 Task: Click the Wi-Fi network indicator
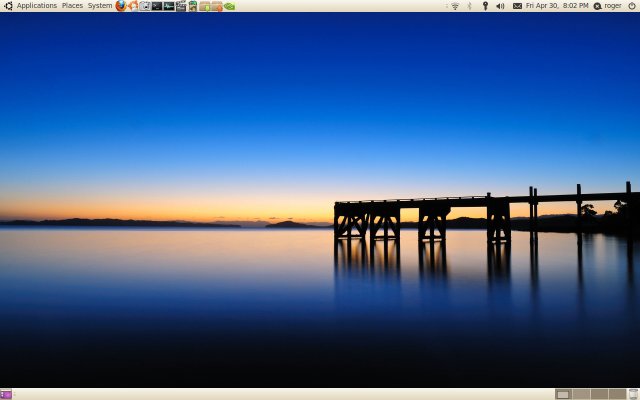point(455,6)
